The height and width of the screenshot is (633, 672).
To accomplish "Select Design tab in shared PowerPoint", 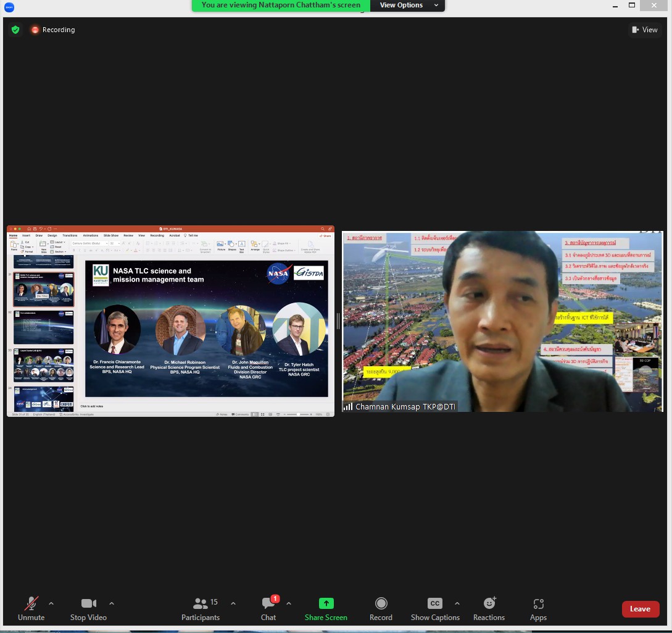I will pyautogui.click(x=52, y=235).
